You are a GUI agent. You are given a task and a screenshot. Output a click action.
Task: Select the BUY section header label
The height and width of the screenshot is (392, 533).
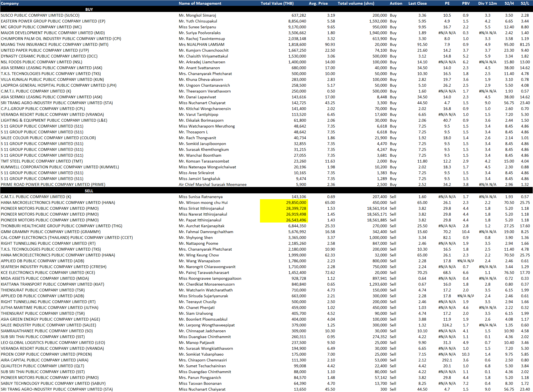click(89, 9)
